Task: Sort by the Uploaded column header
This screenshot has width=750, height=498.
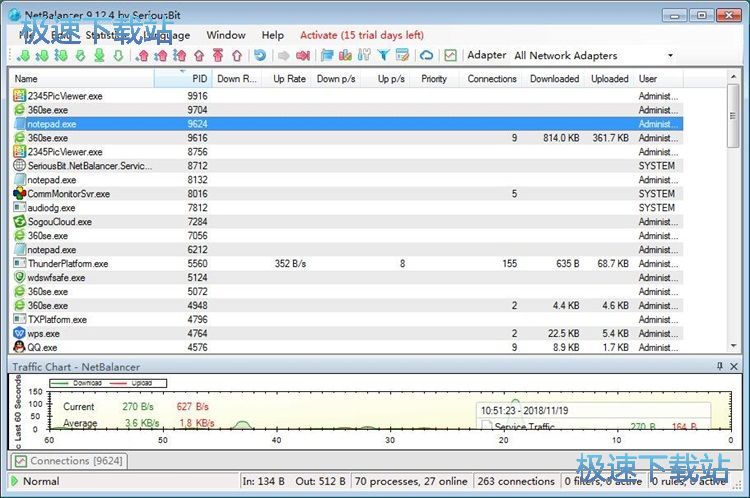Action: [609, 78]
